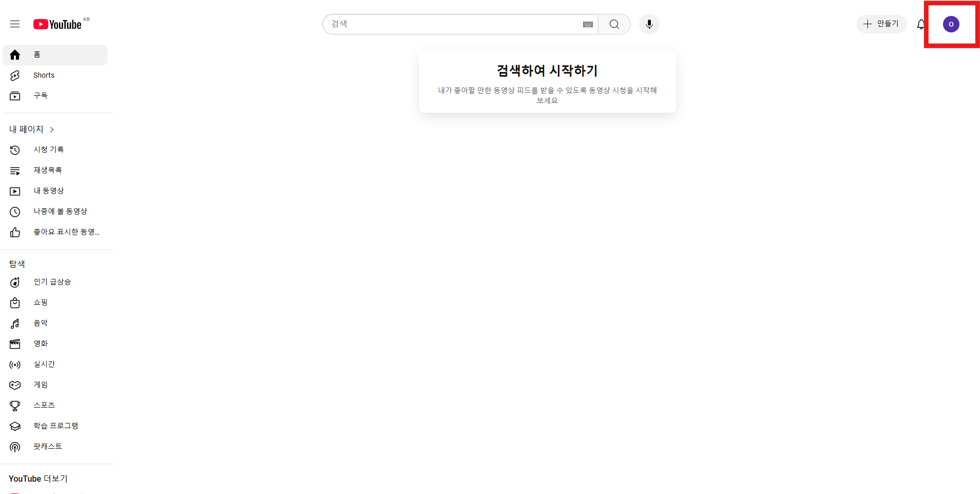Viewport: 980px width, 494px height.
Task: Open 내 동영상 icon
Action: point(15,191)
